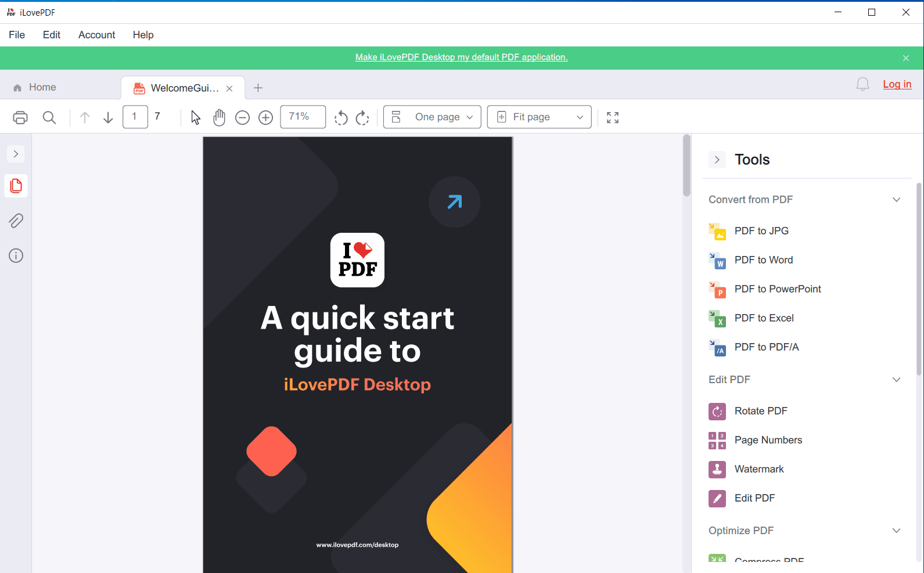Activate the hand pan tool
Screen dimensions: 924x573
[x=219, y=118]
